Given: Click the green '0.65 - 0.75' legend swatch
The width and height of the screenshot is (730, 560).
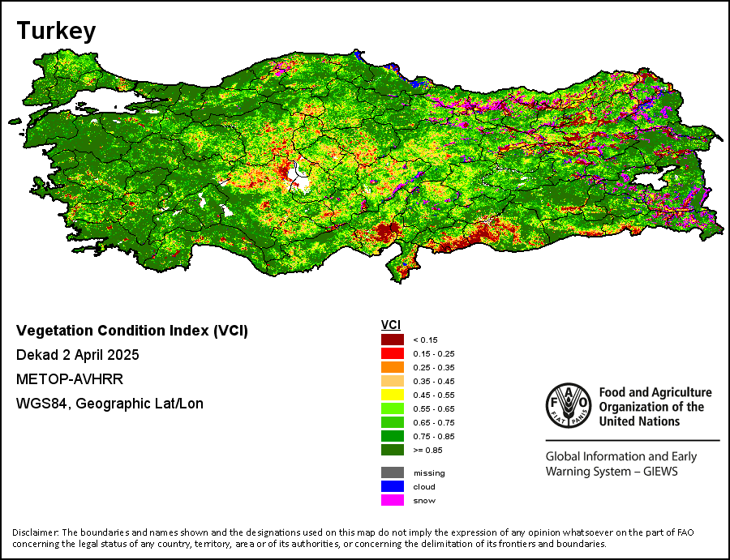Looking at the screenshot, I should coord(393,422).
